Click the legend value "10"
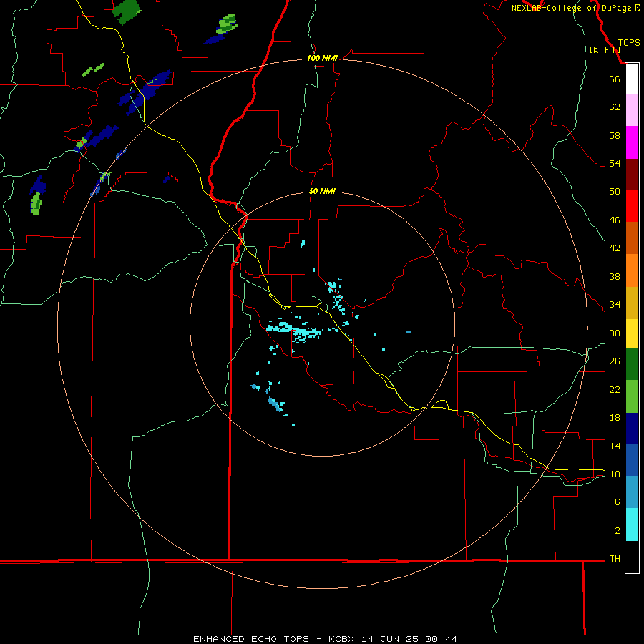 point(615,474)
